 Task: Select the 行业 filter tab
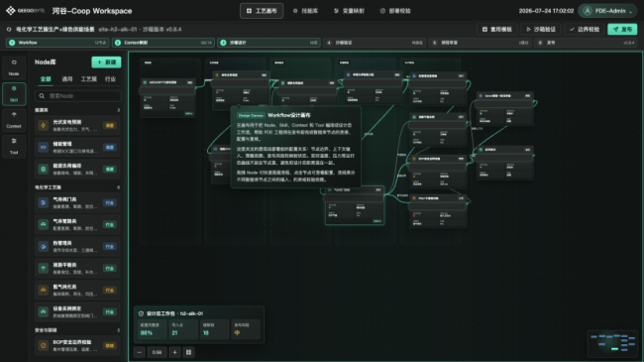click(x=110, y=79)
